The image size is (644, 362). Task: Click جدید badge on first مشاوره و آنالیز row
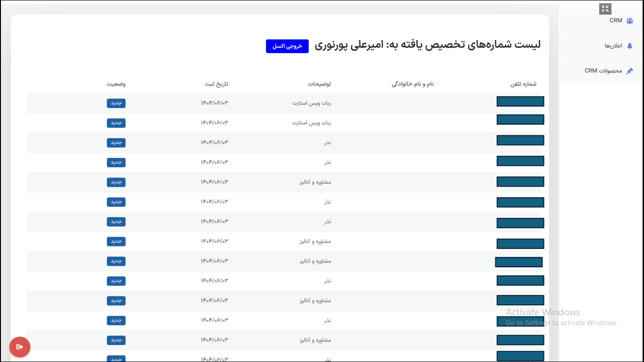(x=116, y=182)
